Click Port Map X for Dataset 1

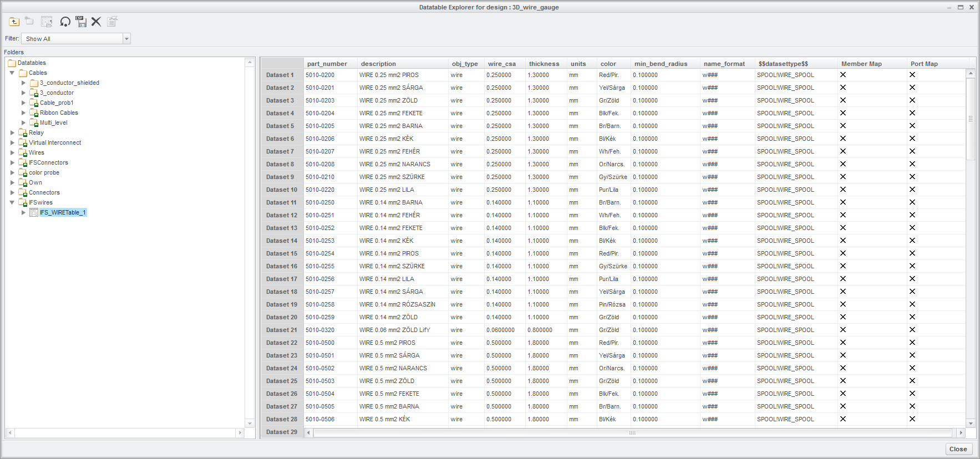tap(912, 75)
